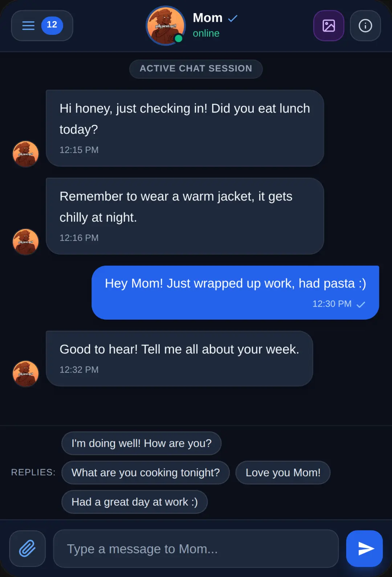
Task: Focus the "Type a message to Mom..." field
Action: tap(196, 548)
